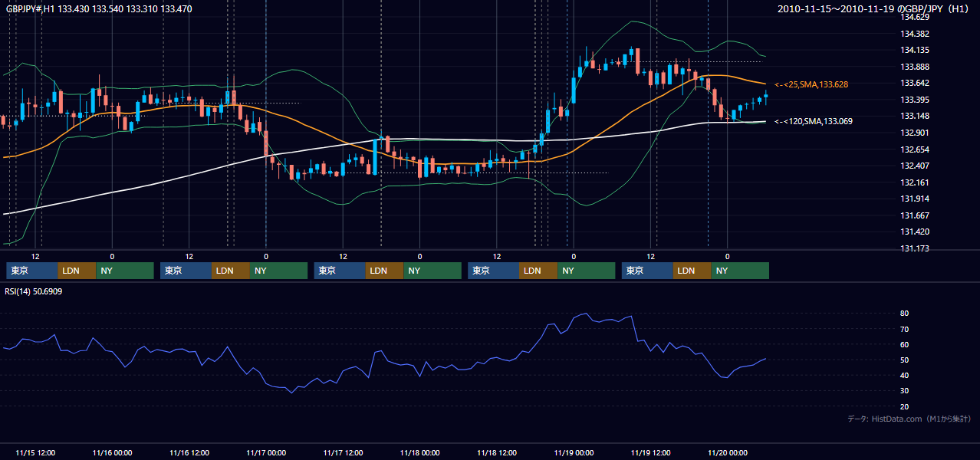
Task: Click the RSI scale value 50
Action: [905, 360]
